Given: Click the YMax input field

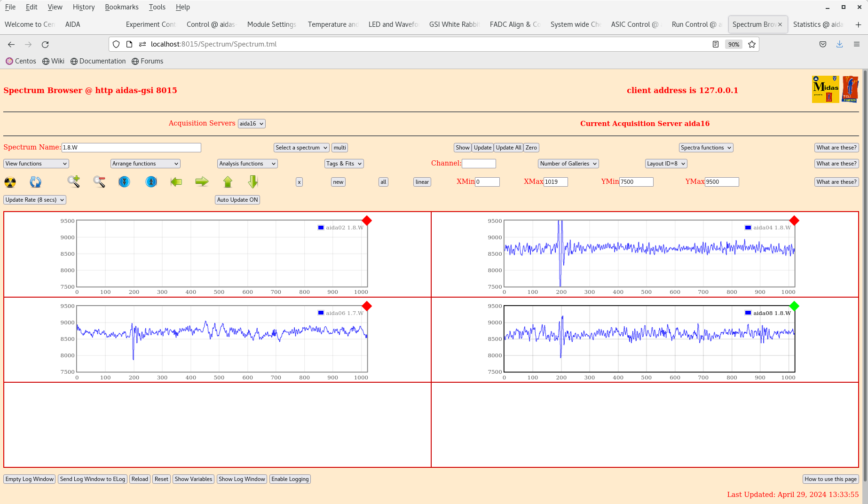Looking at the screenshot, I should 722,182.
